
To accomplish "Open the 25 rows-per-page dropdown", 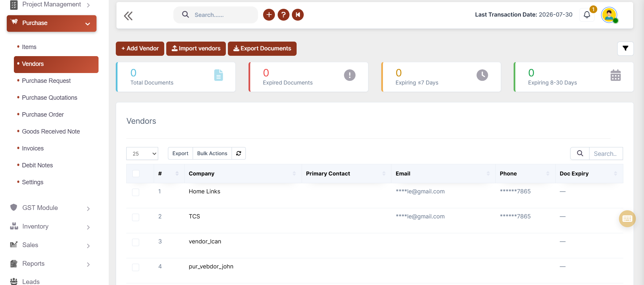I will [142, 153].
